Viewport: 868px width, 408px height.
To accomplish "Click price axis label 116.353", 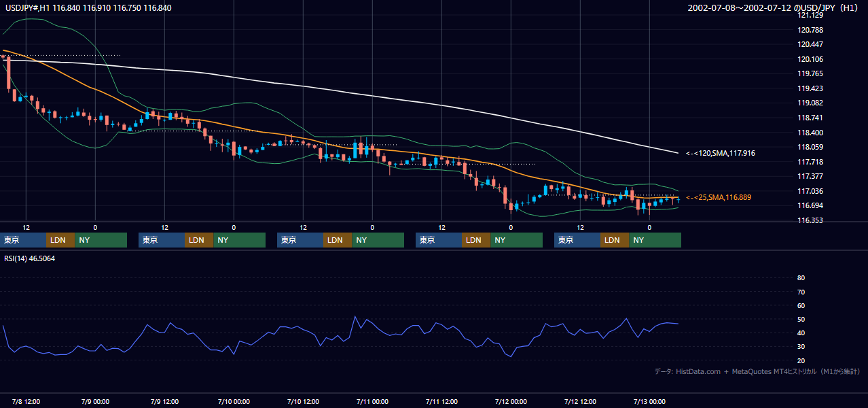I will pyautogui.click(x=810, y=220).
